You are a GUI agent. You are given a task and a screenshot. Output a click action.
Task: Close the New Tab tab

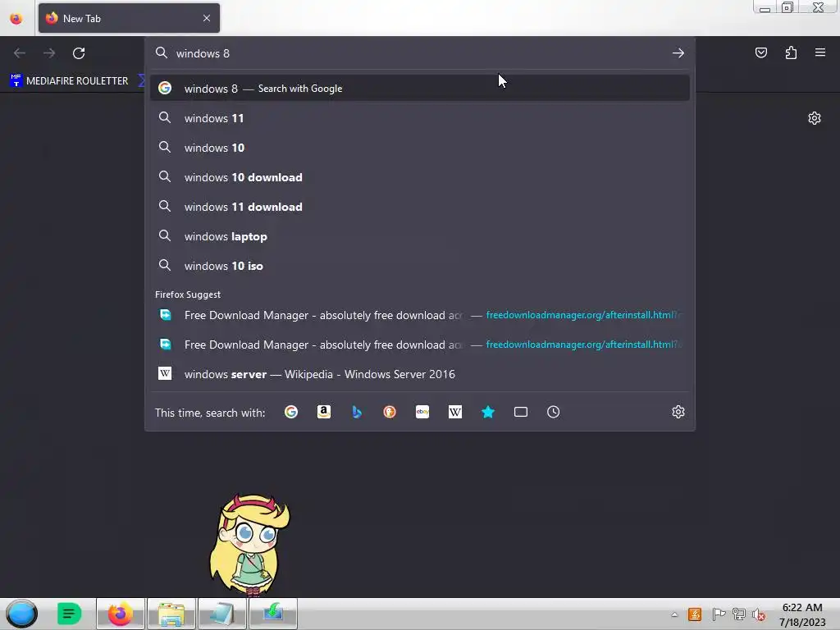[206, 18]
